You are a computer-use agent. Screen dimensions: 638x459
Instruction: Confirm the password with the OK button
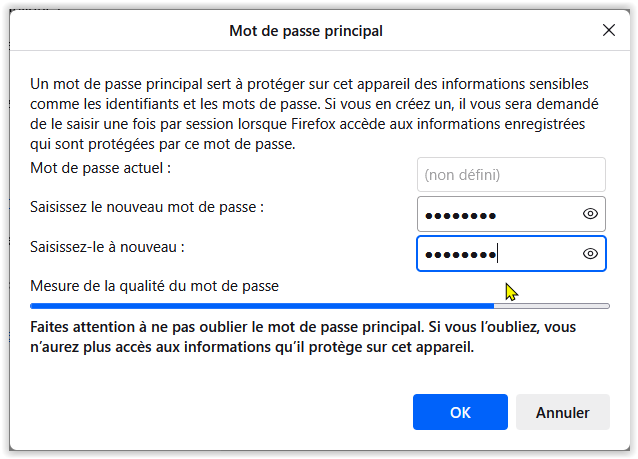click(460, 412)
